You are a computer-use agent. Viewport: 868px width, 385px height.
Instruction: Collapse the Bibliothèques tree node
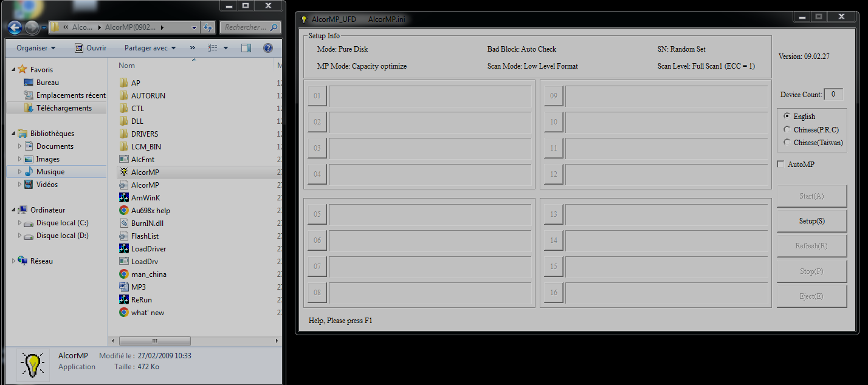pyautogui.click(x=14, y=134)
